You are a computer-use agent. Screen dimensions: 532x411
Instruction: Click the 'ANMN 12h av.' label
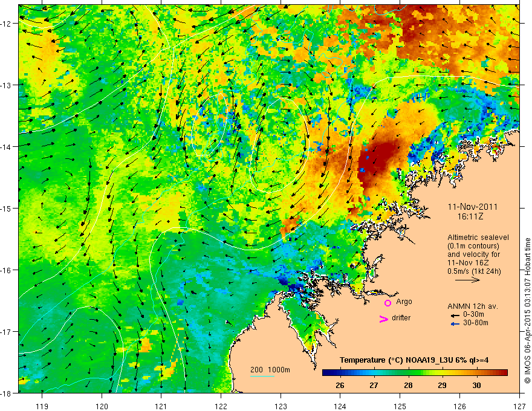[473, 306]
